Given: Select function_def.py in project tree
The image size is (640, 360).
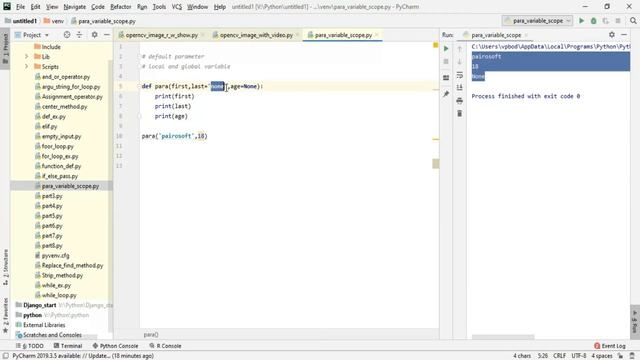Looking at the screenshot, I should 61,166.
